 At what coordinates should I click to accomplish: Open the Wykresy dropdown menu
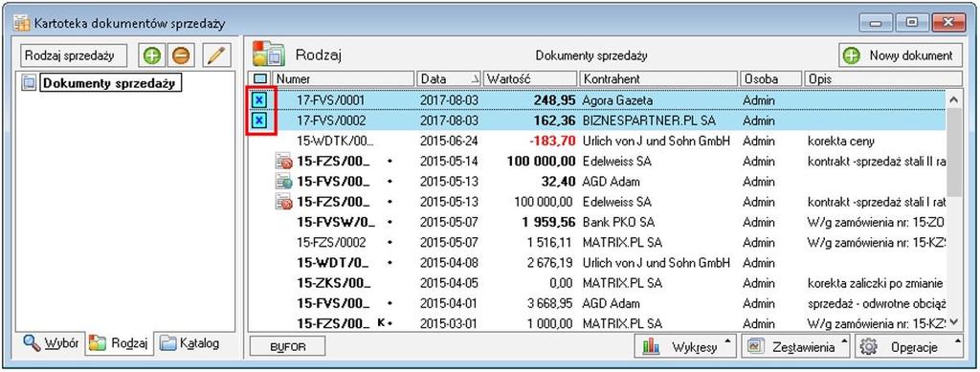(685, 347)
